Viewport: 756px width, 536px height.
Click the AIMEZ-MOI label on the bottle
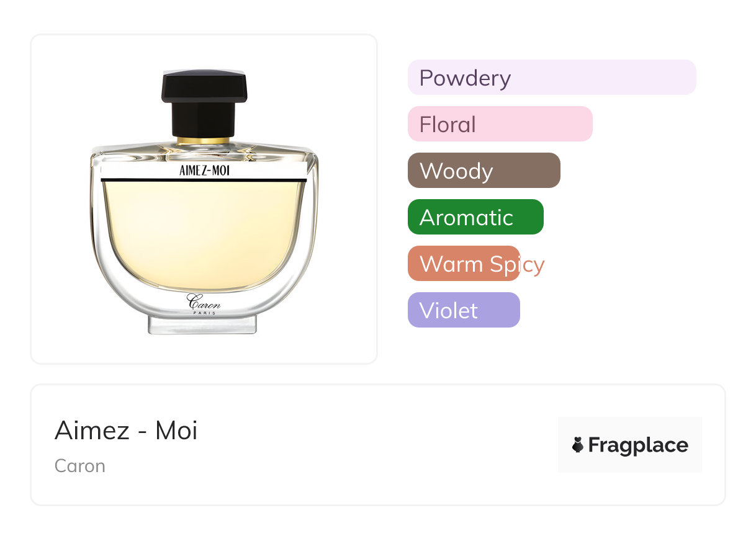click(204, 171)
